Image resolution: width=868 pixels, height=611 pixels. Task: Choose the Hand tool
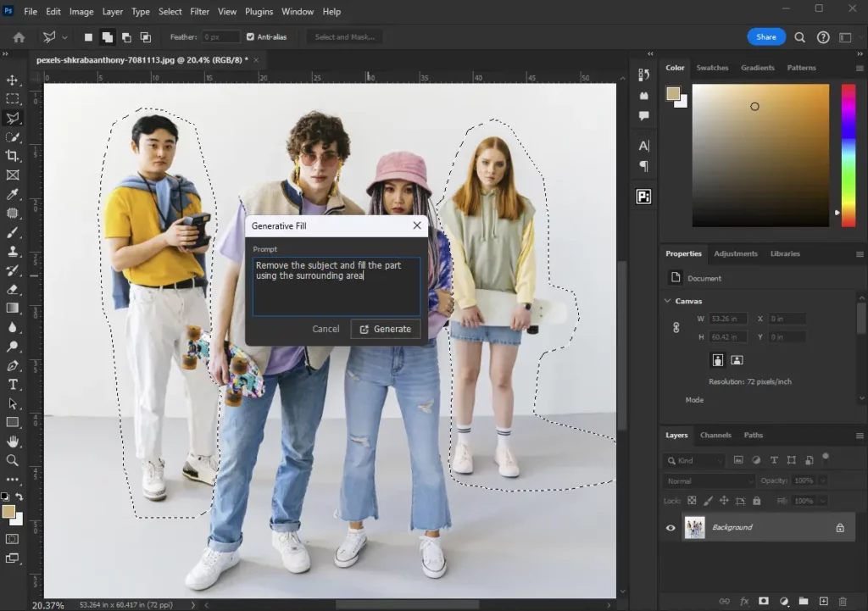click(13, 442)
